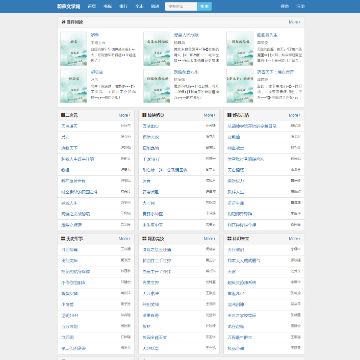Open More+ in the featured books panel header
Screen dimensions: 360x360
(x=294, y=22)
